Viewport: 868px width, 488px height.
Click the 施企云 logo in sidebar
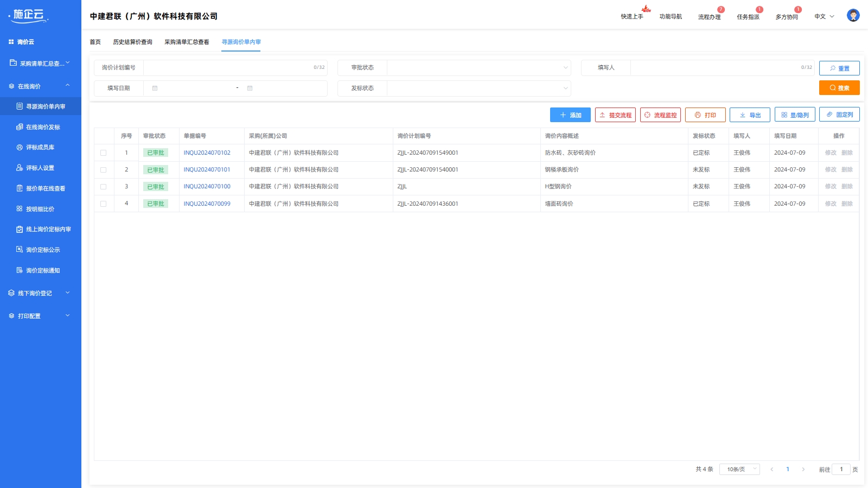pos(29,16)
